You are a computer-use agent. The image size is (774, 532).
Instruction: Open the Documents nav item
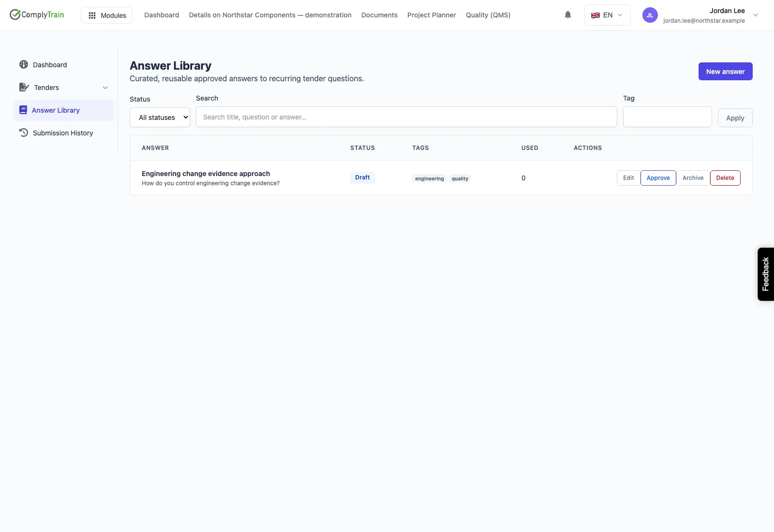[x=379, y=15]
